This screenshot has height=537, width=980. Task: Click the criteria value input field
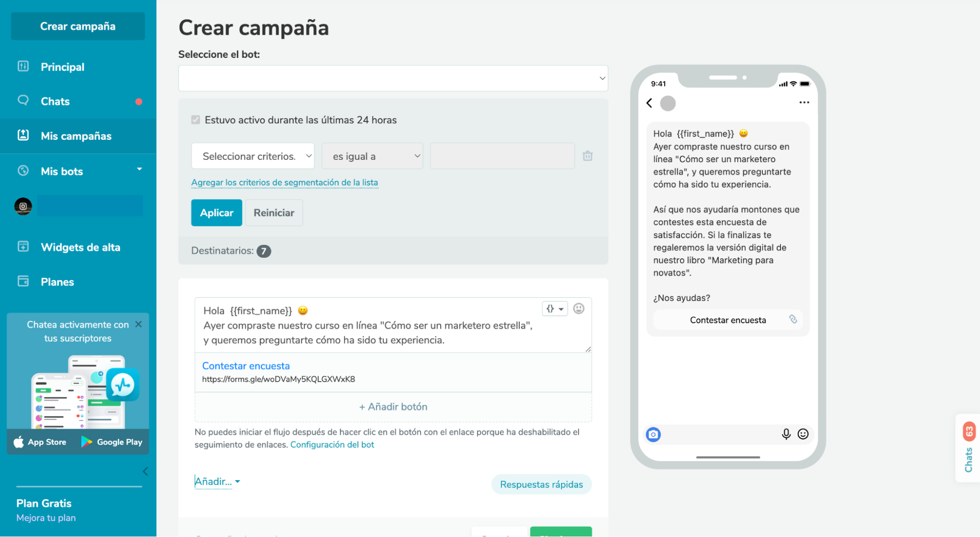click(502, 156)
